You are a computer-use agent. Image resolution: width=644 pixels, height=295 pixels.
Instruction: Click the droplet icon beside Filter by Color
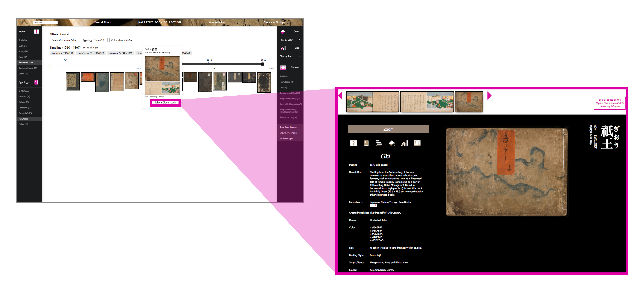[x=299, y=40]
